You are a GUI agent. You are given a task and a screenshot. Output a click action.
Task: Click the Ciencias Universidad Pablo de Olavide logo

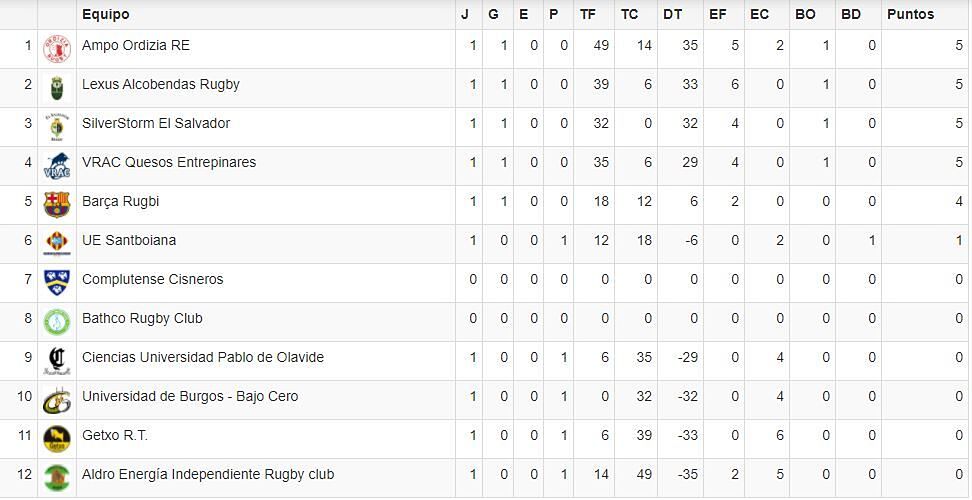pyautogui.click(x=57, y=360)
